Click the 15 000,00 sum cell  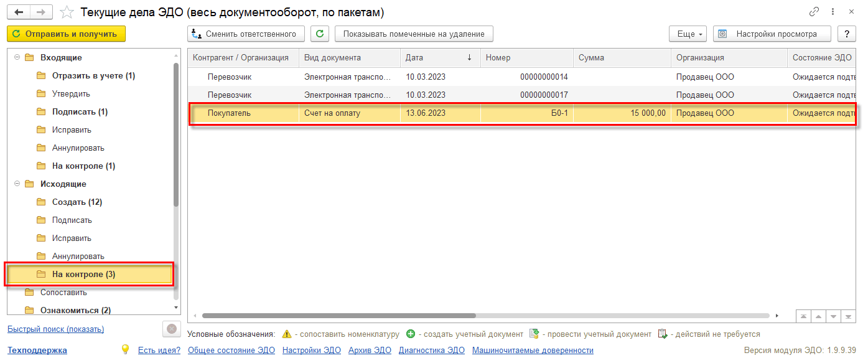pyautogui.click(x=622, y=113)
